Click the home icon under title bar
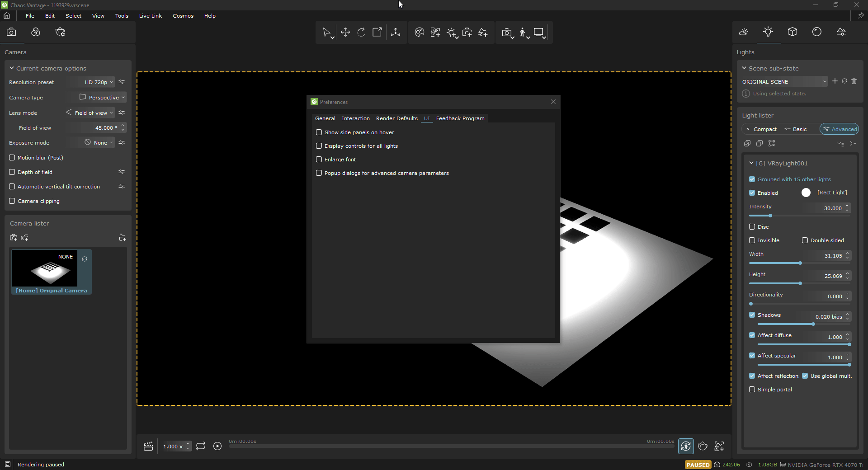The height and width of the screenshot is (470, 868). point(7,16)
